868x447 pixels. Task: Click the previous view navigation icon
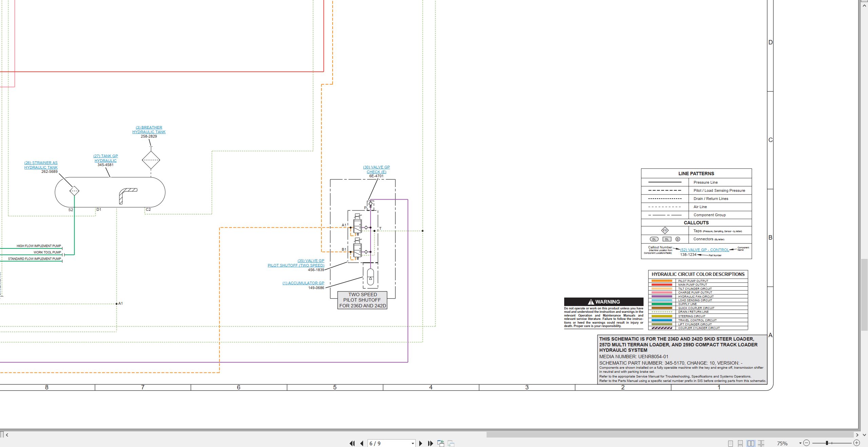441,443
